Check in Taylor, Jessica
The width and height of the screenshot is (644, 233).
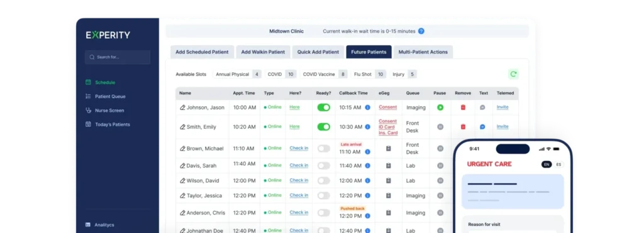click(x=299, y=195)
